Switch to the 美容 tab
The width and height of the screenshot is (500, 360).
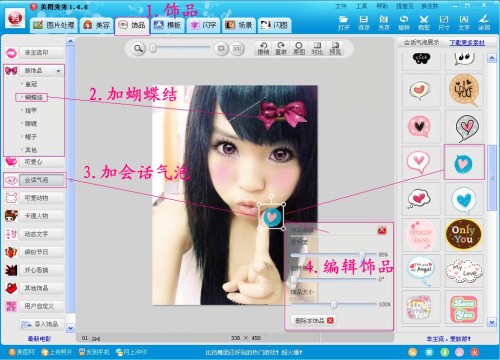[x=97, y=25]
